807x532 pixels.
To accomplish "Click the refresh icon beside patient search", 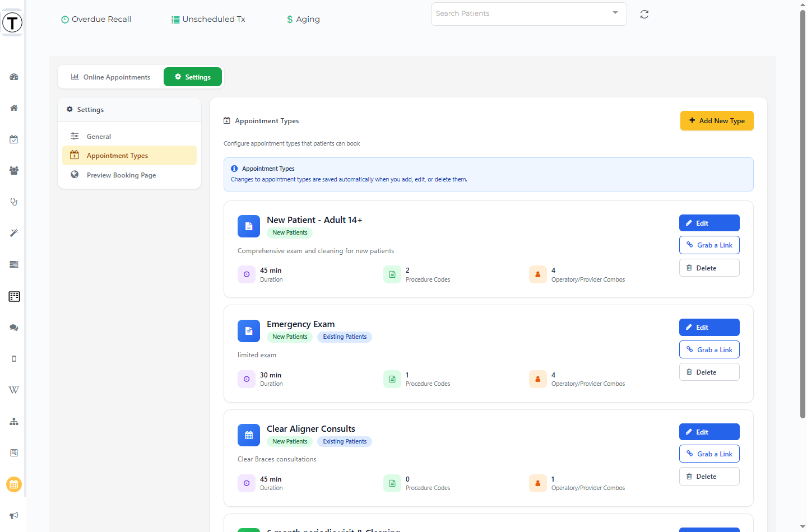I will coord(644,14).
